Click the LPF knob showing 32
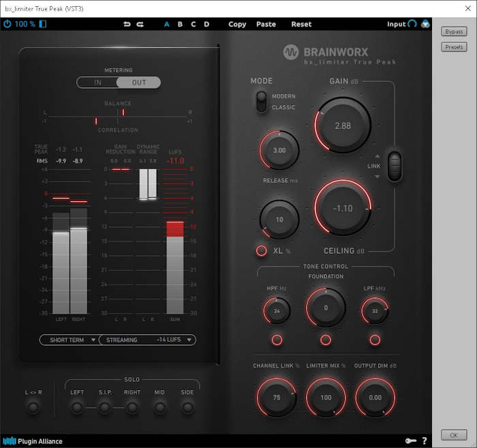The image size is (477, 448). click(375, 311)
